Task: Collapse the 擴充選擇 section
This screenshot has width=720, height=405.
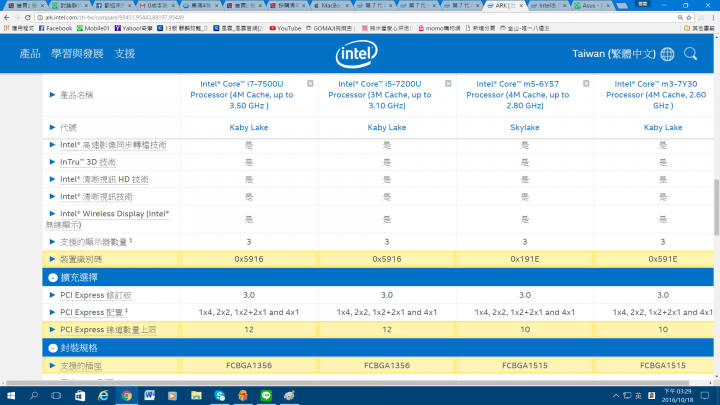Action: [53, 277]
